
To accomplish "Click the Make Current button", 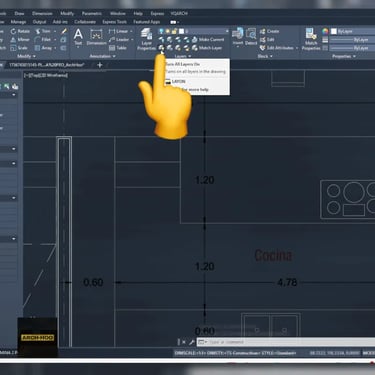I will click(x=208, y=40).
